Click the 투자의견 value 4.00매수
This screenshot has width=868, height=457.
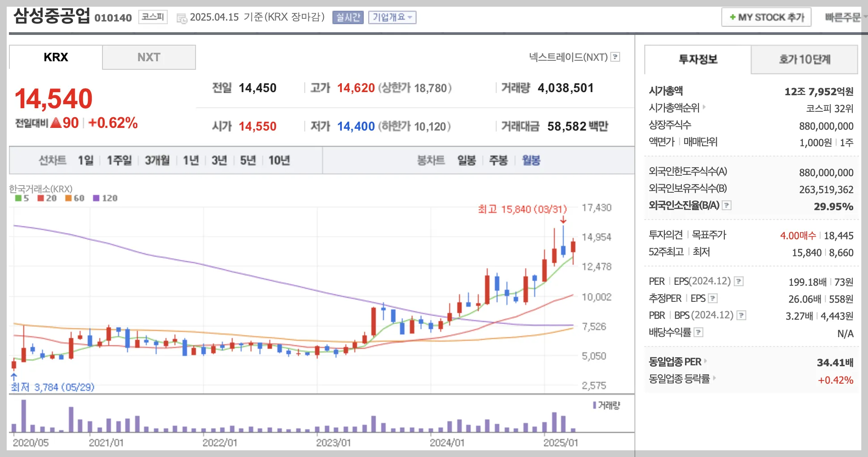point(798,236)
